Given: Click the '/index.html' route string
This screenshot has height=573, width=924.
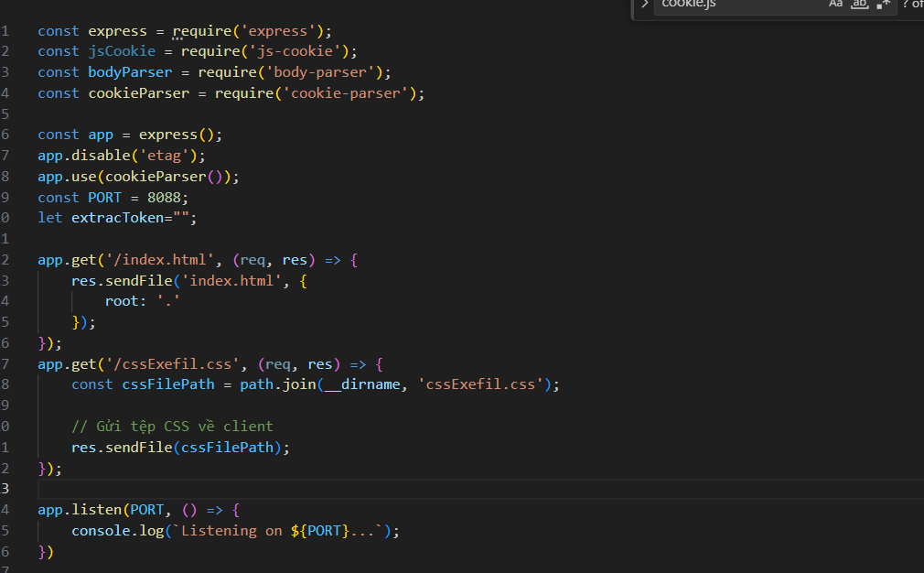Looking at the screenshot, I should pos(160,260).
